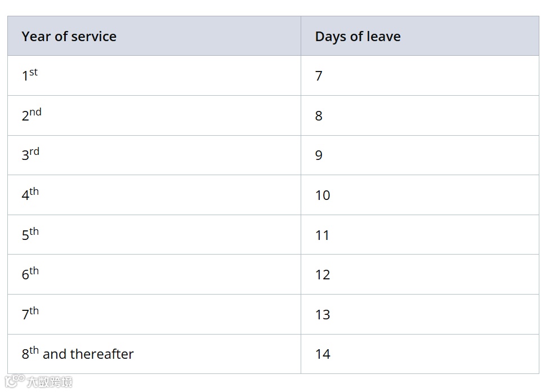Click the watermark logo icon at bottom left
Viewport: 554px width, 392px height.
15,381
